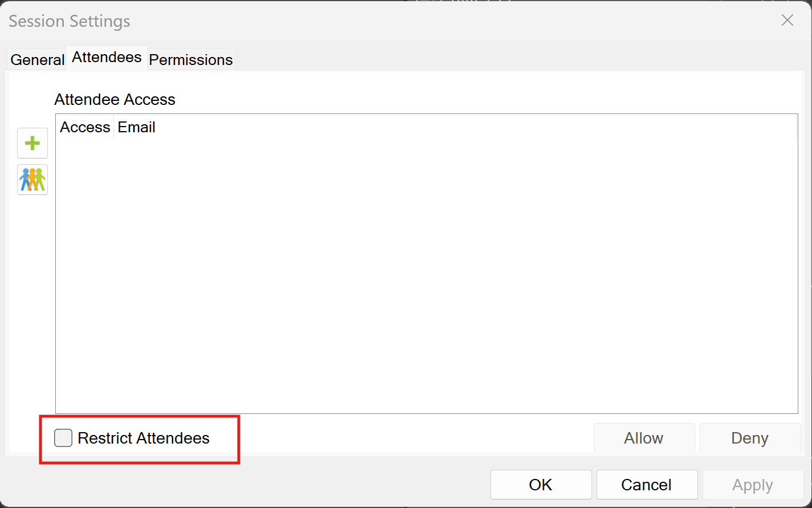Click the green plus add attendee icon
The height and width of the screenshot is (508, 812).
click(32, 143)
